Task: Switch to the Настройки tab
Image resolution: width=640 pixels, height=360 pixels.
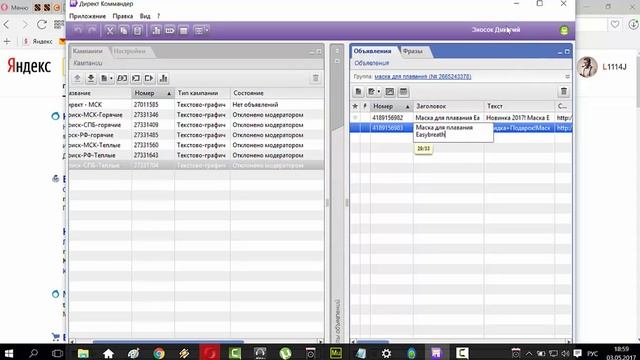Action: (129, 51)
